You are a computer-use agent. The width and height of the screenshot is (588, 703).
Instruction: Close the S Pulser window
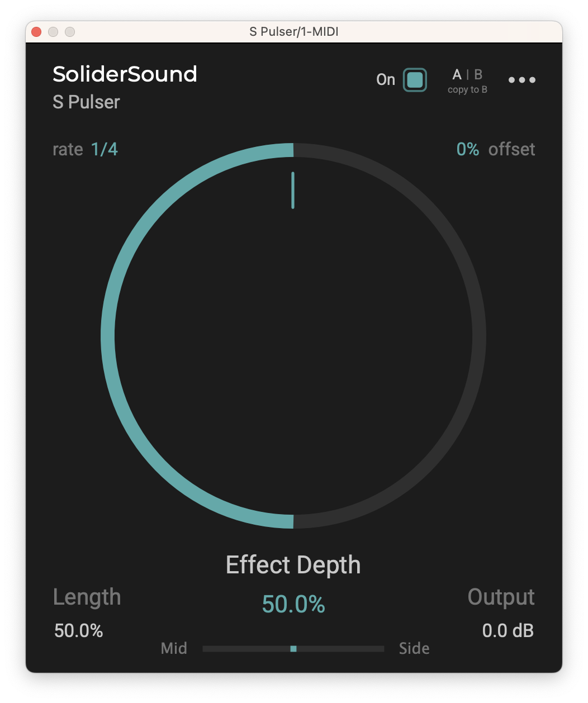(36, 32)
